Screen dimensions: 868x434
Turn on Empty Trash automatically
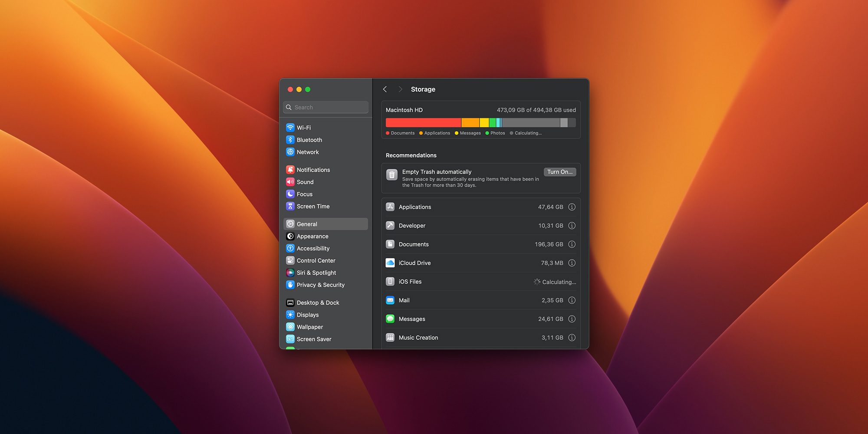[x=559, y=172]
